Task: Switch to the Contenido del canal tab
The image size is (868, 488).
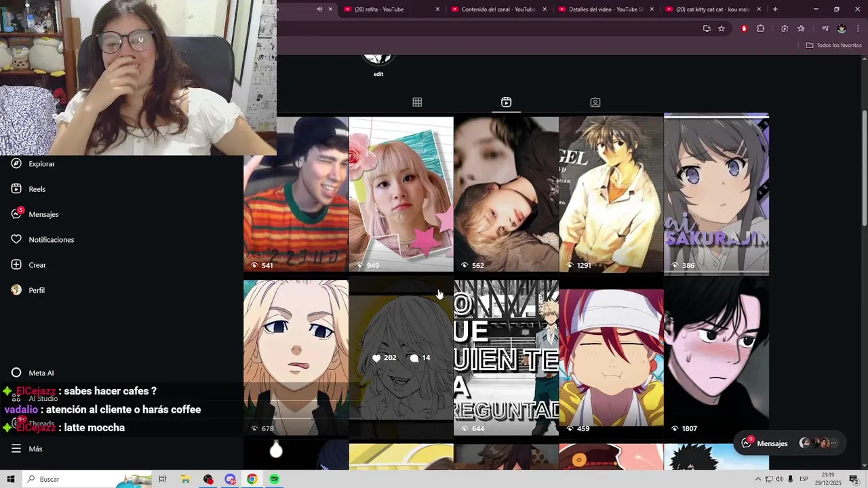Action: pyautogui.click(x=498, y=9)
